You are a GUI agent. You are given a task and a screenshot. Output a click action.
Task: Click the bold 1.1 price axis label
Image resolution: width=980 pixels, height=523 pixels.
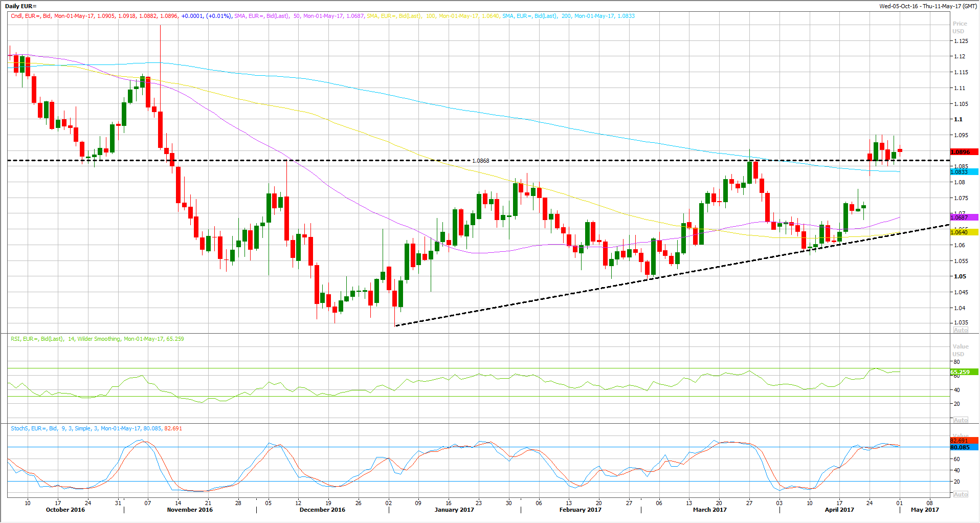(958, 119)
